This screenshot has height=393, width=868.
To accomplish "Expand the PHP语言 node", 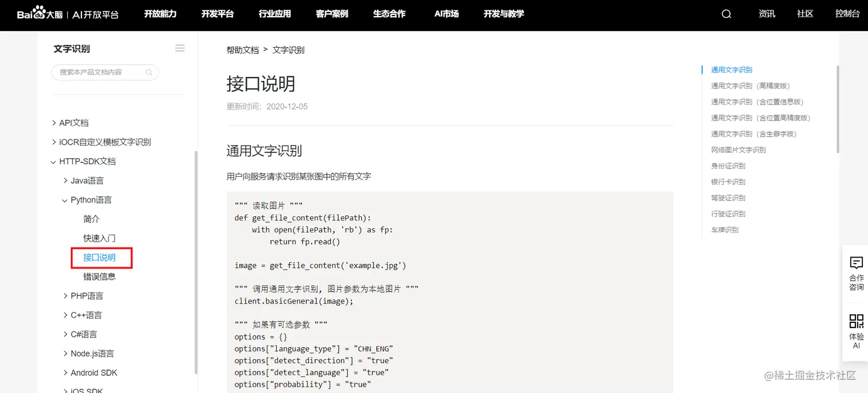I will point(65,296).
